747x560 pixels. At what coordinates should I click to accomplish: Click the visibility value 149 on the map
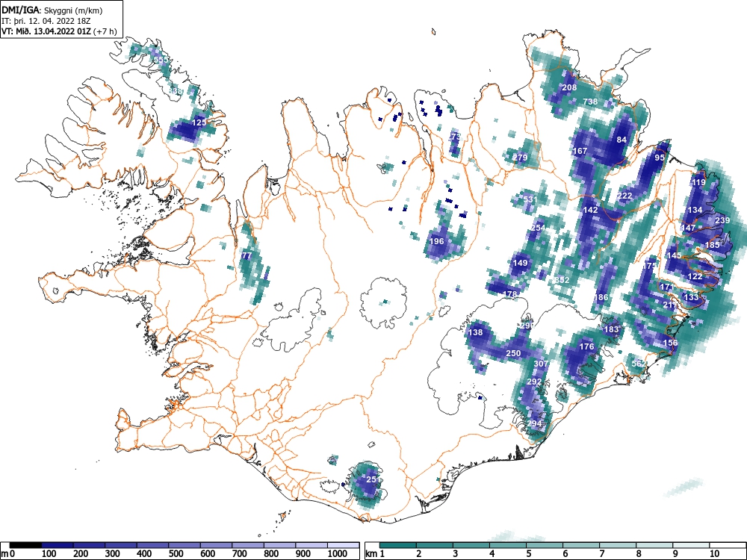click(x=520, y=263)
